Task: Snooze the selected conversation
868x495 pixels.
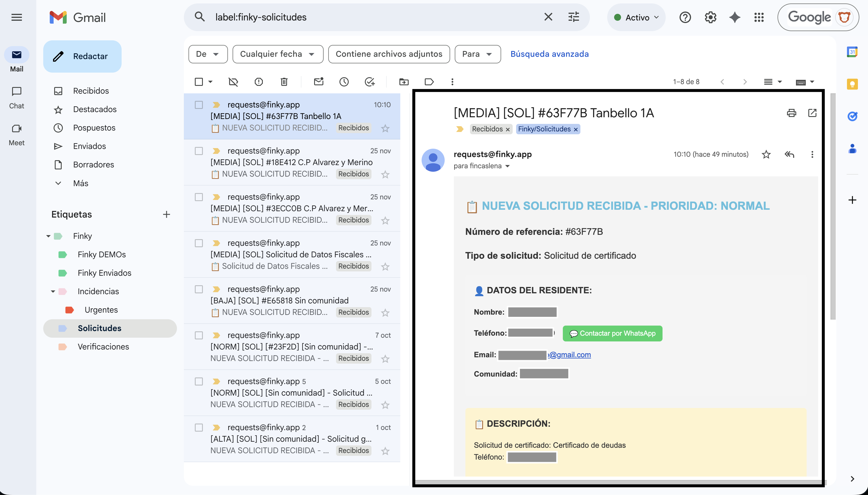Action: click(x=344, y=82)
